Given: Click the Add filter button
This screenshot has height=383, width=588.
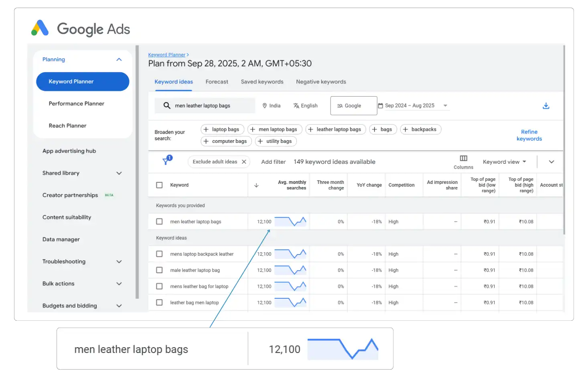Looking at the screenshot, I should point(273,161).
